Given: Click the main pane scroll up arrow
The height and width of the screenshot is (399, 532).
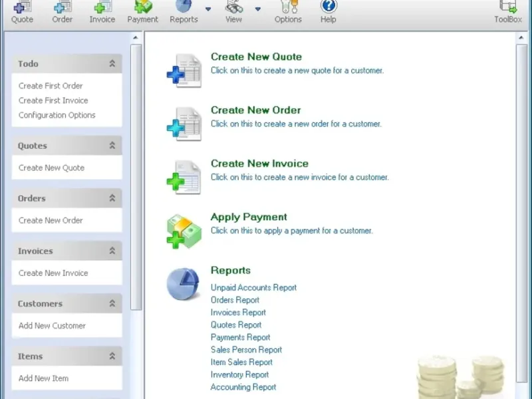Looking at the screenshot, I should click(521, 38).
